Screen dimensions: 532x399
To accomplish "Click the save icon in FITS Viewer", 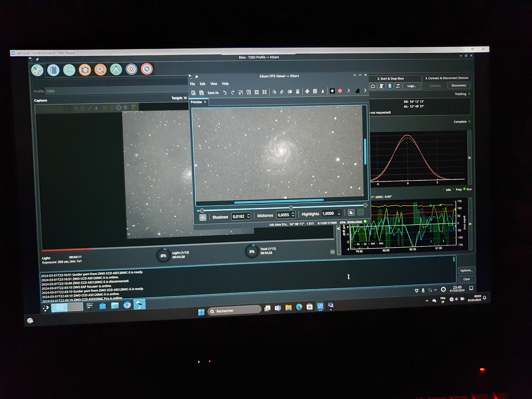I will (201, 93).
